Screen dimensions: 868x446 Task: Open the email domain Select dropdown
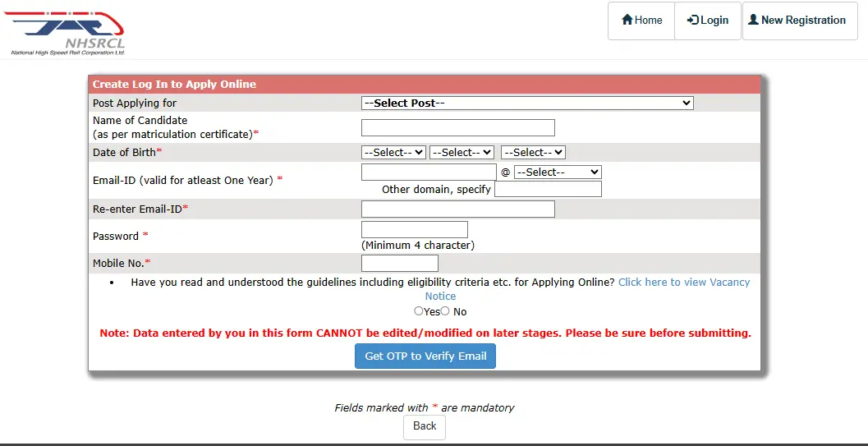558,172
